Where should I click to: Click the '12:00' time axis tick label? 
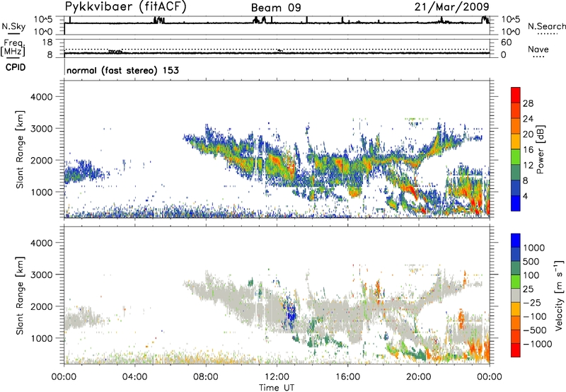click(277, 377)
